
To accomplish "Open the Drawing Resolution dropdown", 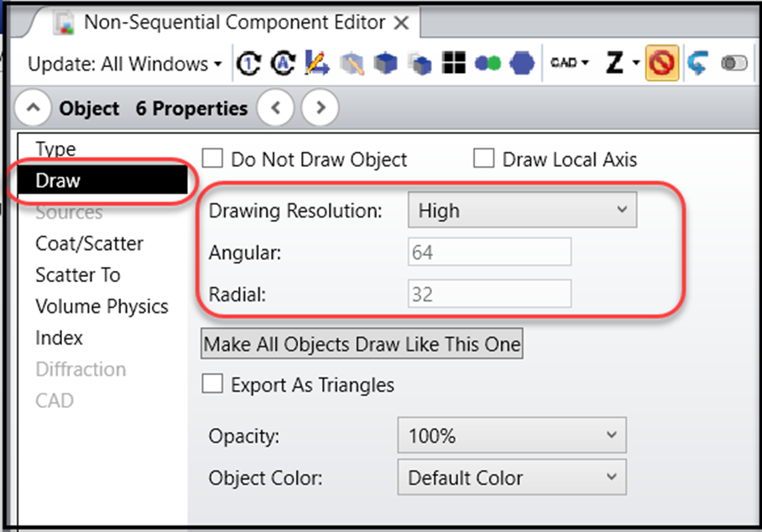I will click(522, 210).
